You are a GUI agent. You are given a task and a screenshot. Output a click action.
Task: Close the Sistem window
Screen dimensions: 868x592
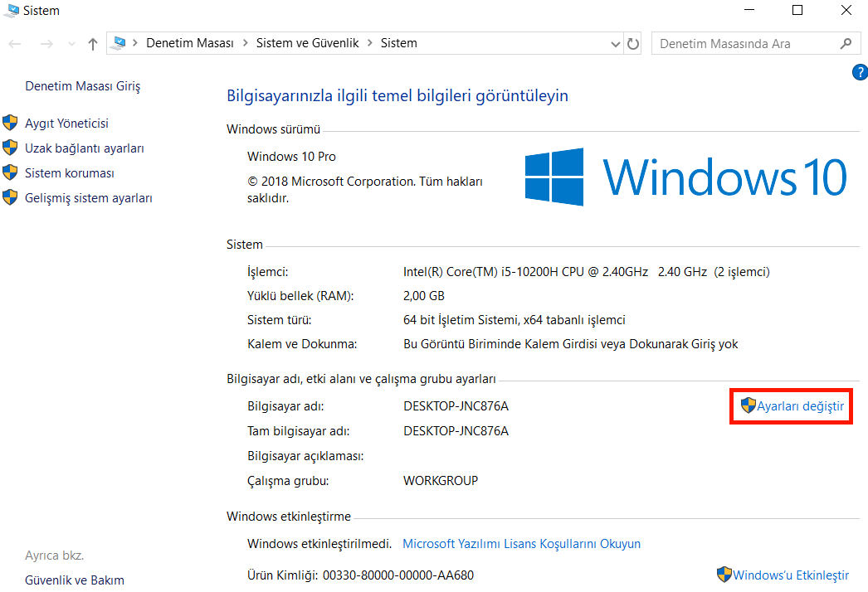tap(846, 10)
